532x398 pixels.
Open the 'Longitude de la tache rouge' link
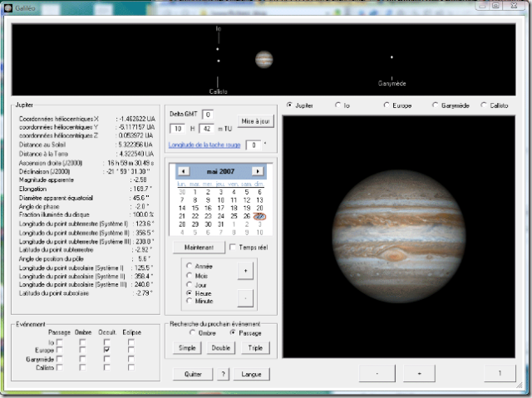point(204,145)
